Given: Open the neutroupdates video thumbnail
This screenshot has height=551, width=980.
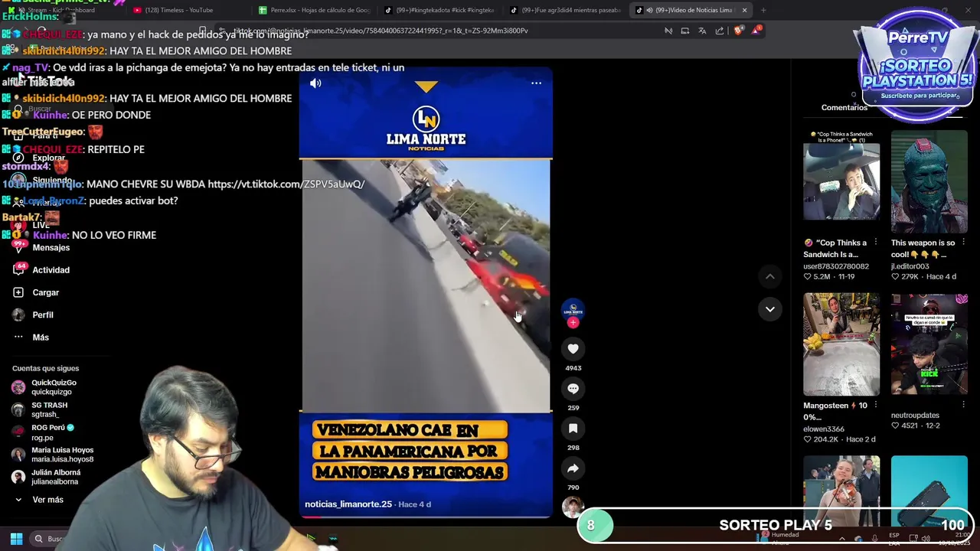Looking at the screenshot, I should pyautogui.click(x=929, y=344).
